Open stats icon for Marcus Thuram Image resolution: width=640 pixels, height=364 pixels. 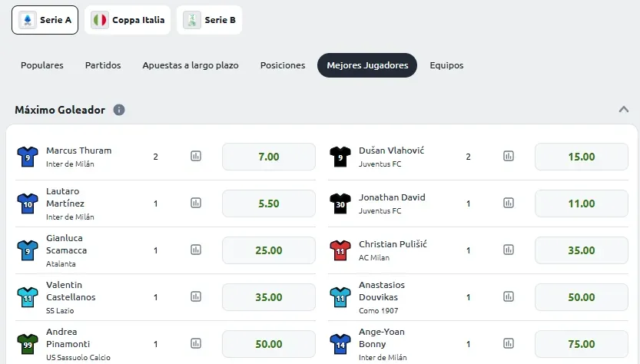tap(196, 156)
